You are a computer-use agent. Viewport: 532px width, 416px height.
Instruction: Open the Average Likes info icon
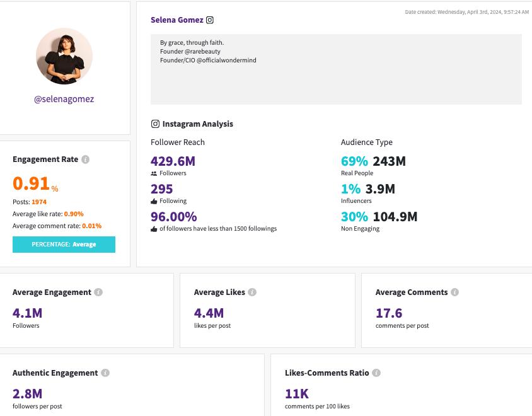pos(252,292)
